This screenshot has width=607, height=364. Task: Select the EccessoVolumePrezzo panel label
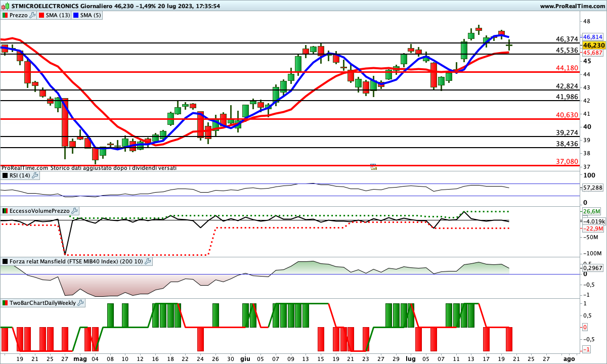(40, 211)
